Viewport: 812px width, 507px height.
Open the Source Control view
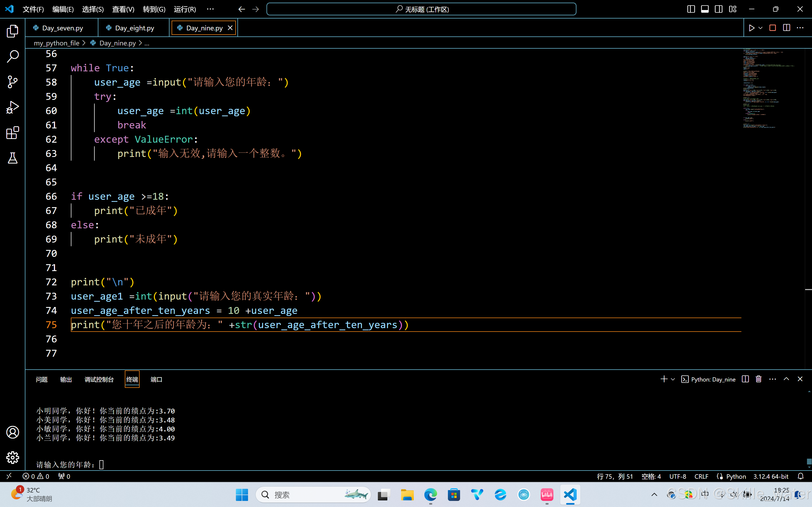click(12, 82)
